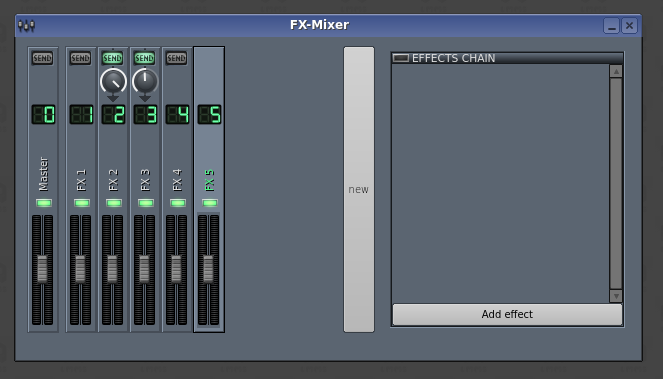Screen dimensions: 663x379
Task: Click the FX-Mixer window mixer icon
Action: pyautogui.click(x=26, y=25)
